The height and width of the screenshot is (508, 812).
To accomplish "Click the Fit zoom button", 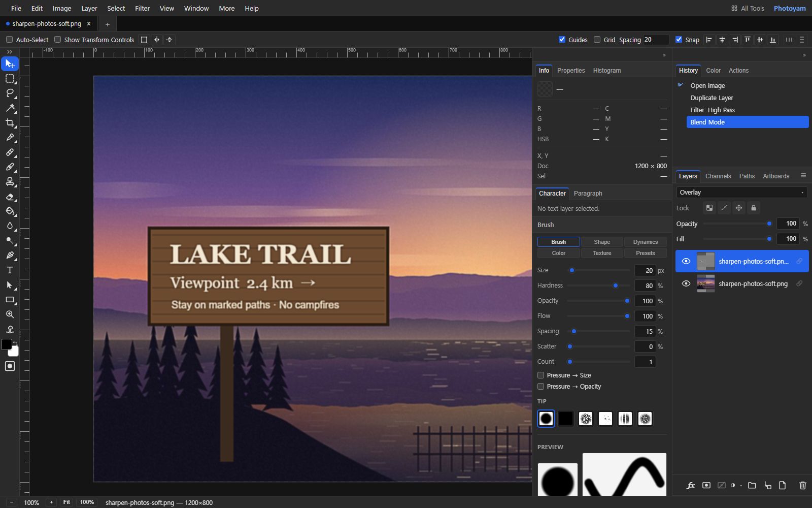I will 66,502.
